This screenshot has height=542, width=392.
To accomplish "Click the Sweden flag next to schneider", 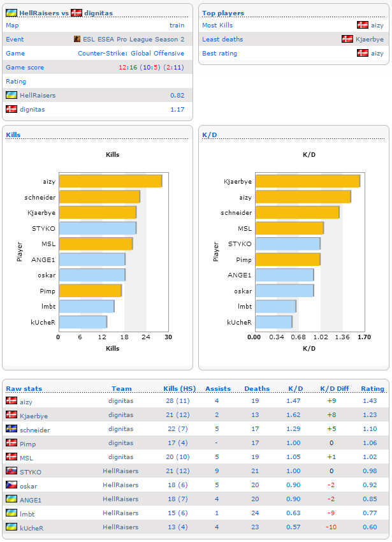I will point(11,428).
